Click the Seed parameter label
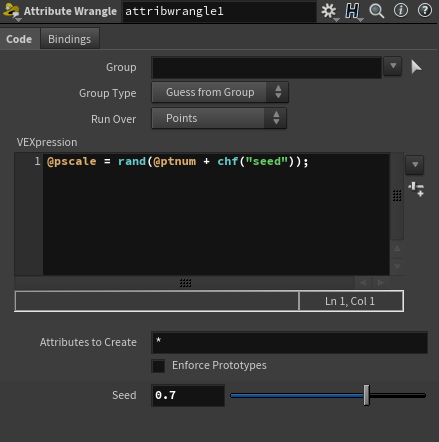 (124, 395)
